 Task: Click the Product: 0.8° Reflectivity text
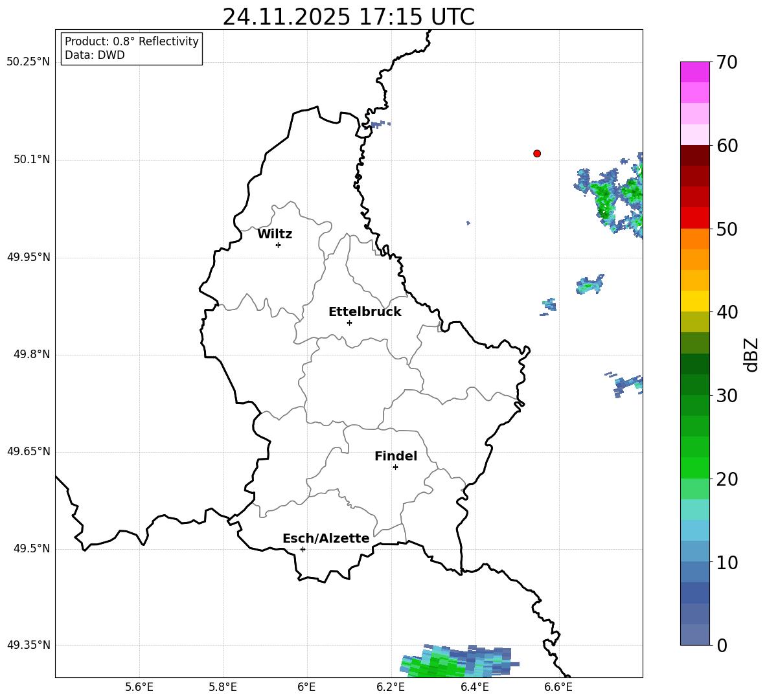[132, 41]
